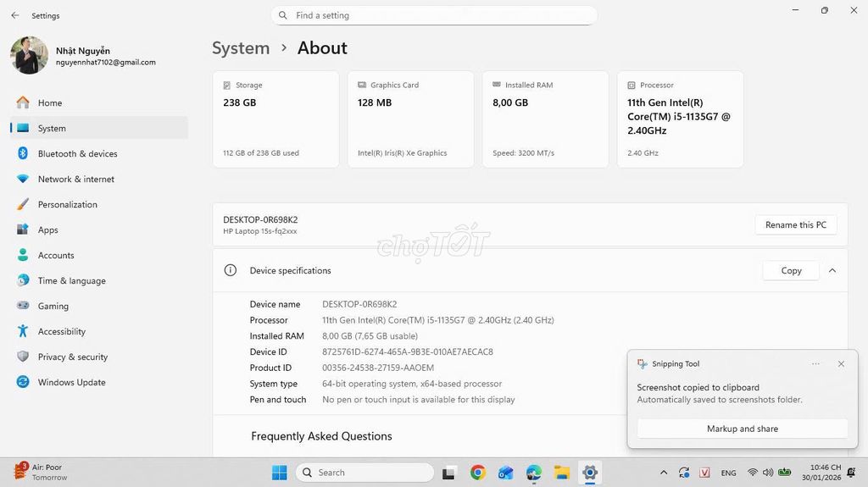The width and height of the screenshot is (868, 487).
Task: Open Network & internet settings
Action: point(99,180)
